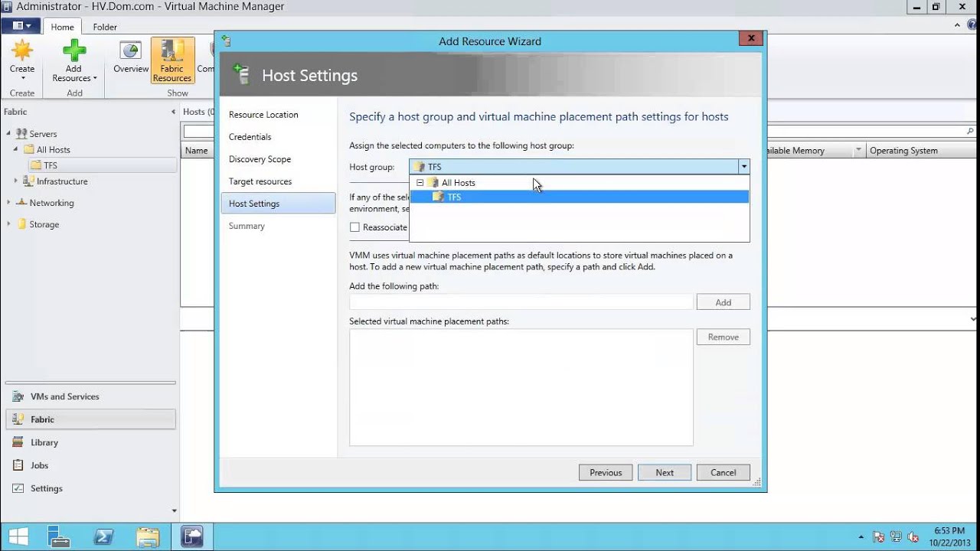Screen dimensions: 980x551
Task: Select Networking in the Fabric tree
Action: point(51,203)
